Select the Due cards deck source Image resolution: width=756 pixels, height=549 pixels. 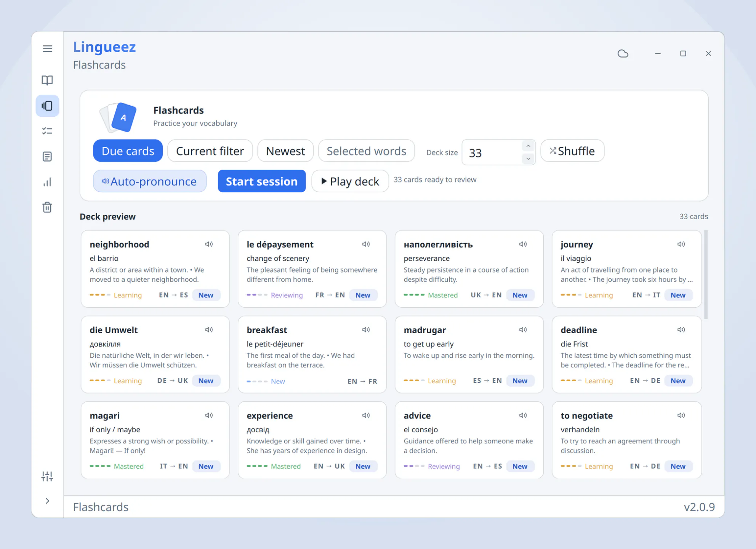128,151
